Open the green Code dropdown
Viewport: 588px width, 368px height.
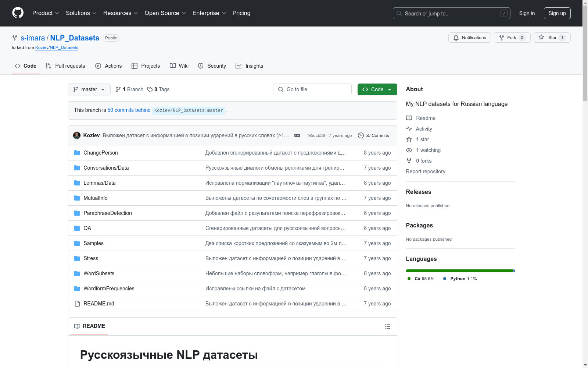coord(377,89)
